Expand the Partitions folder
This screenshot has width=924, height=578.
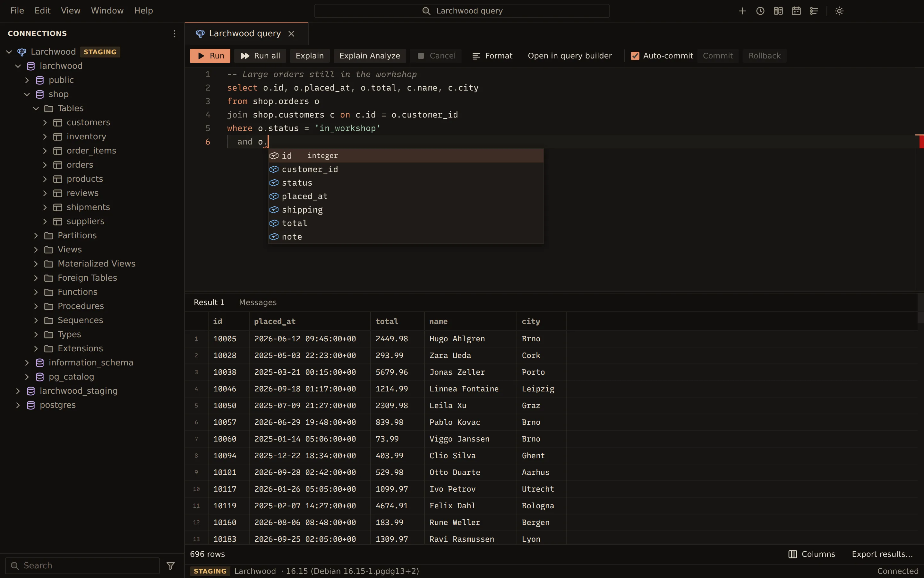tap(36, 235)
